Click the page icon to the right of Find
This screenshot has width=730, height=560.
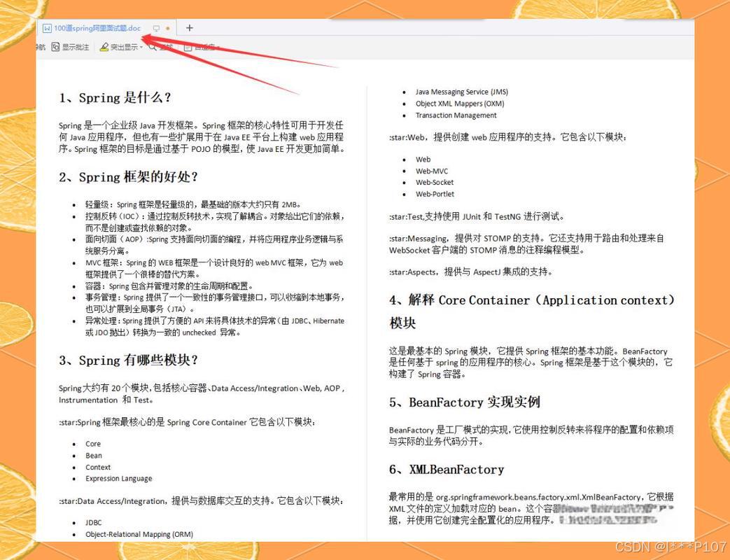click(186, 47)
